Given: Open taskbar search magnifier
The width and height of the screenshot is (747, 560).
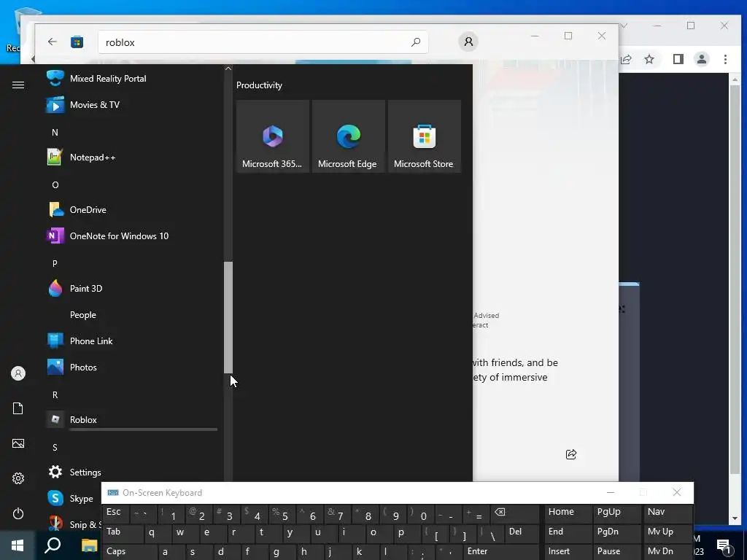Looking at the screenshot, I should pyautogui.click(x=53, y=545).
